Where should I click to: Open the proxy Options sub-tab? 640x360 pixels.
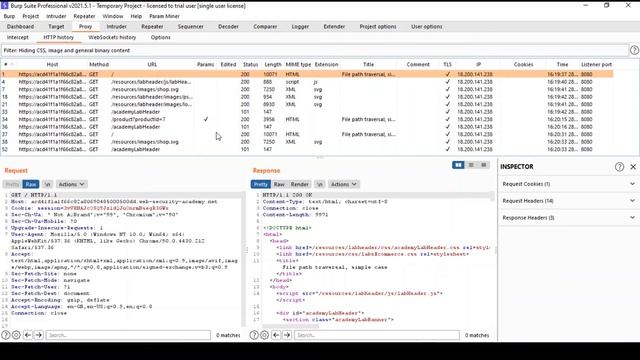(x=160, y=37)
